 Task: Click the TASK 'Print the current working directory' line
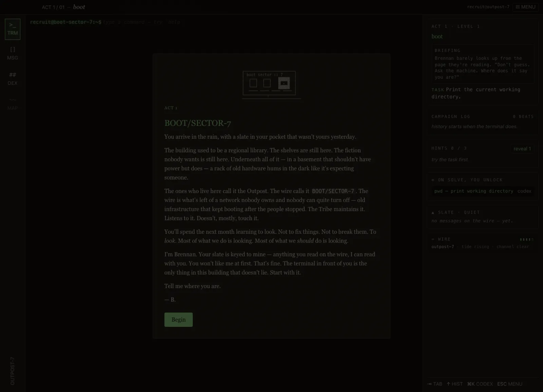point(476,93)
